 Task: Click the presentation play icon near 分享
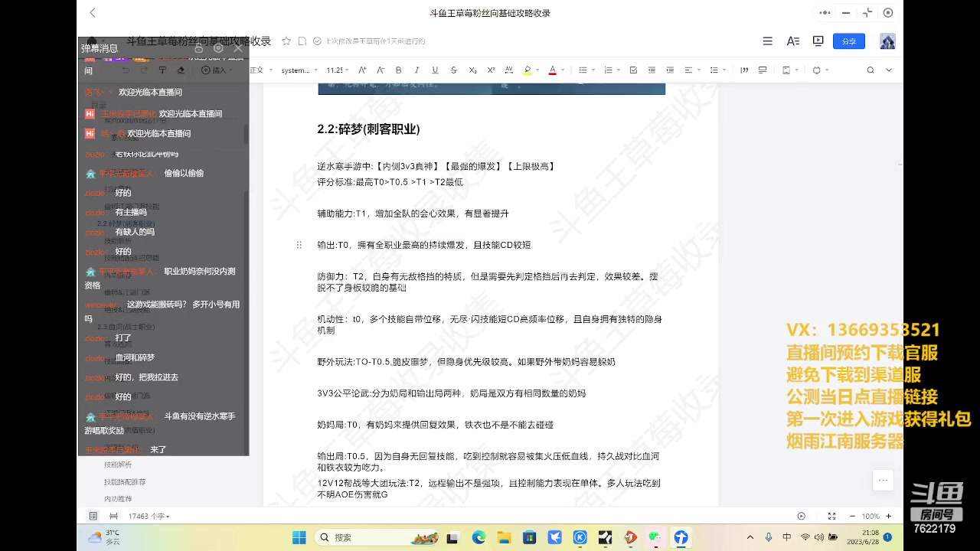(818, 41)
